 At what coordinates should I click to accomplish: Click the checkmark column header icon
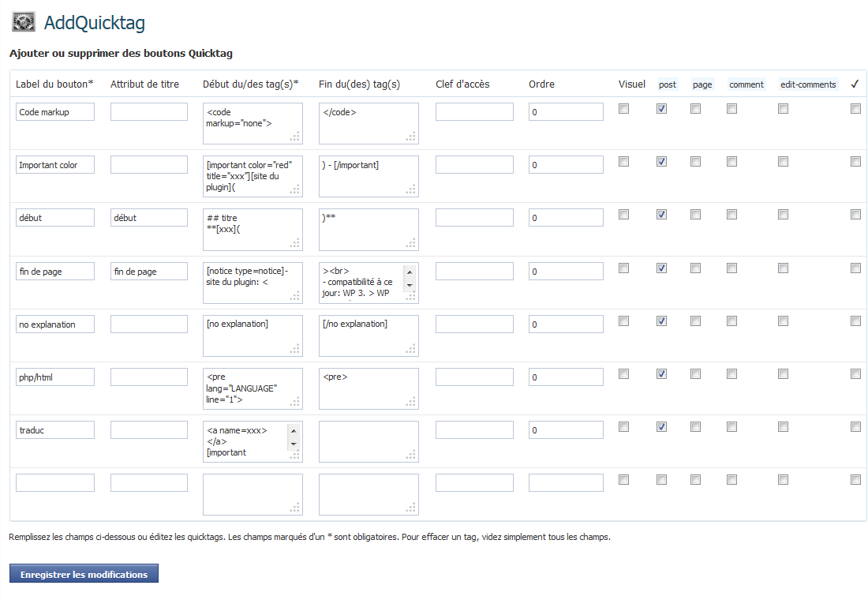click(855, 84)
